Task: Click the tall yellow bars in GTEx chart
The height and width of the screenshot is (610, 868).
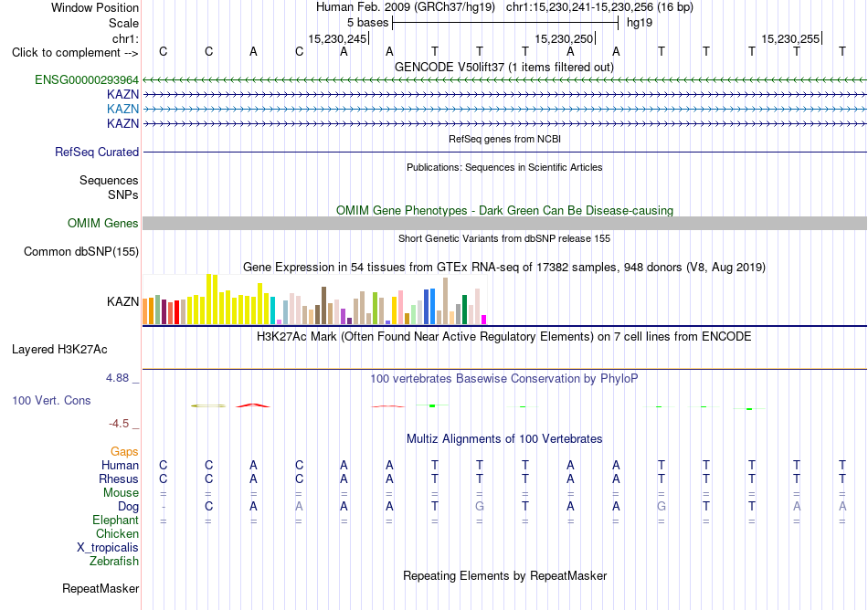Action: point(212,300)
